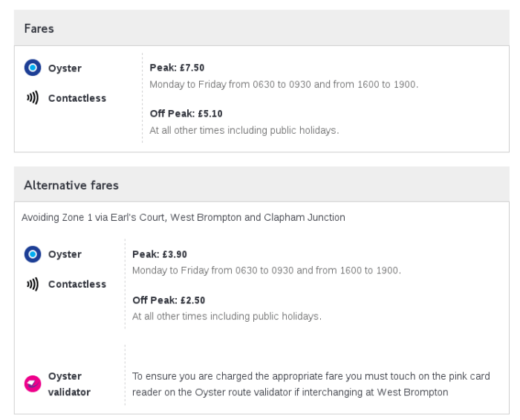This screenshot has width=520, height=420.
Task: Click the Oyster icon under Fares section
Action: coord(32,68)
